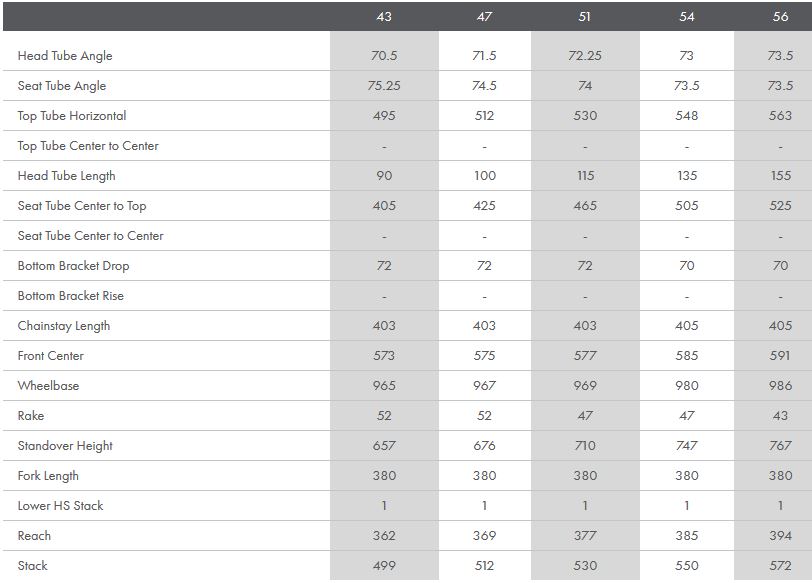
Task: Click the Head Tube Angle row label
Action: [x=65, y=56]
